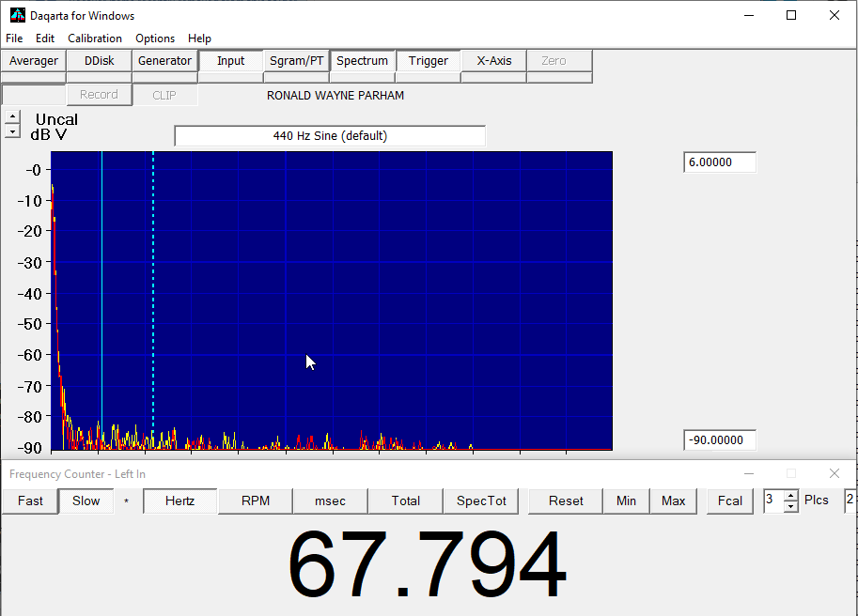Click the Y-axis scale up arrow
The height and width of the screenshot is (616, 858).
(x=11, y=117)
